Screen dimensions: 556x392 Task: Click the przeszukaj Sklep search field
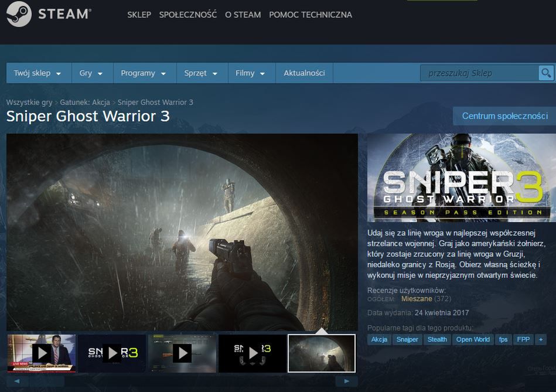tap(479, 73)
